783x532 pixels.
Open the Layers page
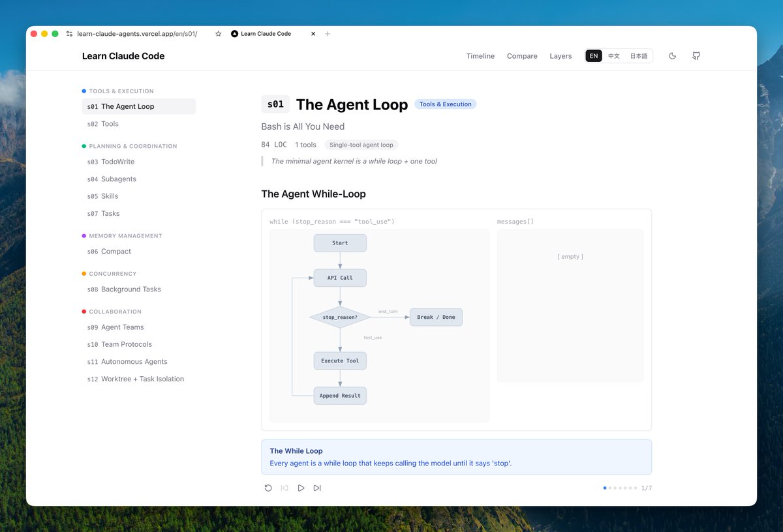coord(560,56)
